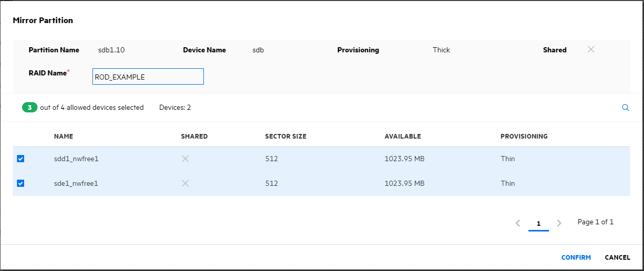644x271 pixels.
Task: Sort by the Name column header
Action: [63, 137]
